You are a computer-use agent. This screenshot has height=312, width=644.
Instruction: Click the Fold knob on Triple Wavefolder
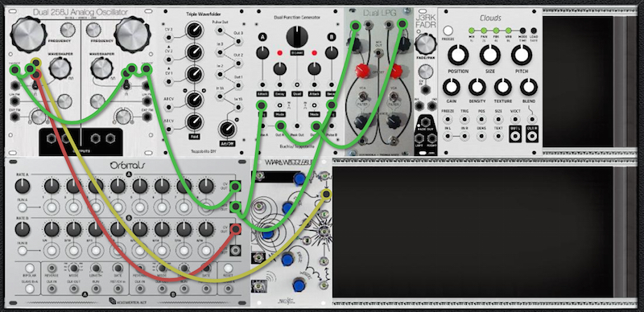point(193,122)
